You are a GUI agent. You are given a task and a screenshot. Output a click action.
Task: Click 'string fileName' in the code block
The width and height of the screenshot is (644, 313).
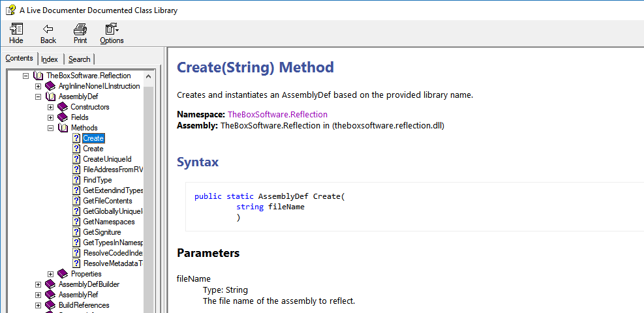click(270, 207)
